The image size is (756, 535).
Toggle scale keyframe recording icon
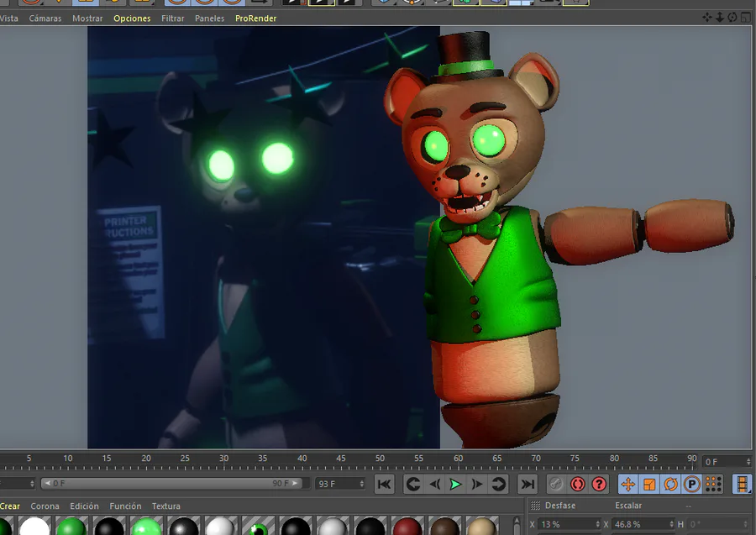coord(649,484)
